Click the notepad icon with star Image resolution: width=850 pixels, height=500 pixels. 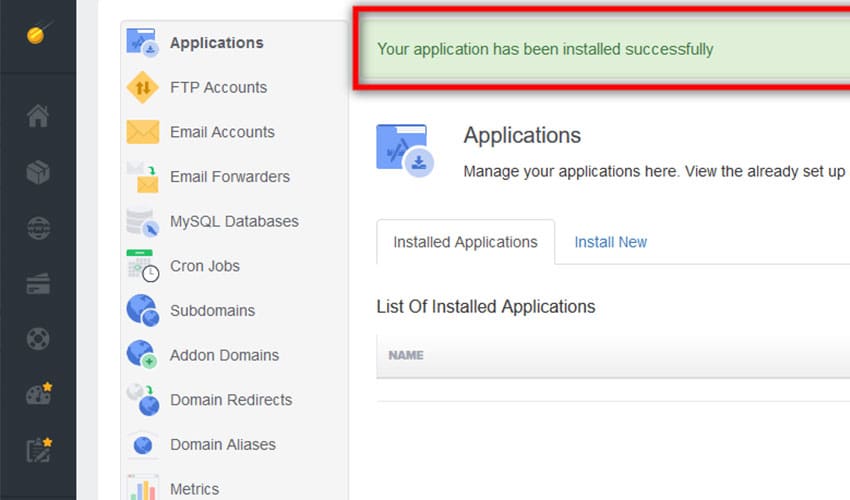[38, 449]
